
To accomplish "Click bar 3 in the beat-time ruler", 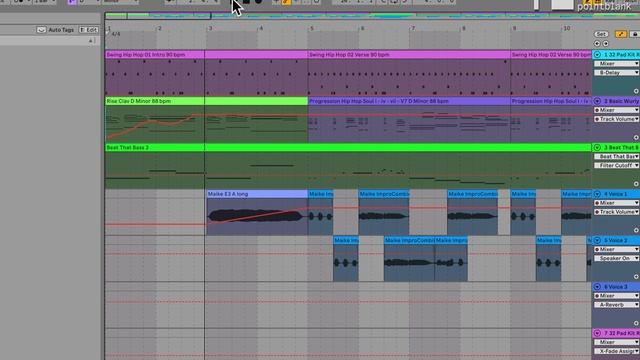I will [210, 29].
